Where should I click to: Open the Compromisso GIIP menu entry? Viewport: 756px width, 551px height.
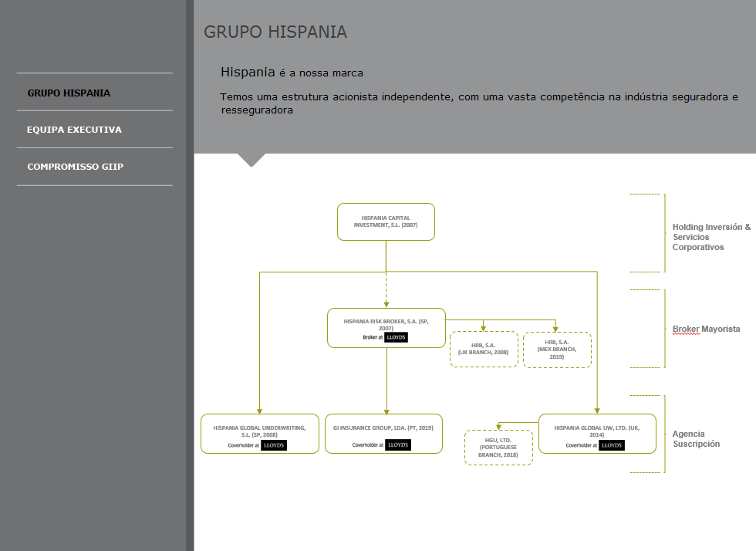point(75,167)
